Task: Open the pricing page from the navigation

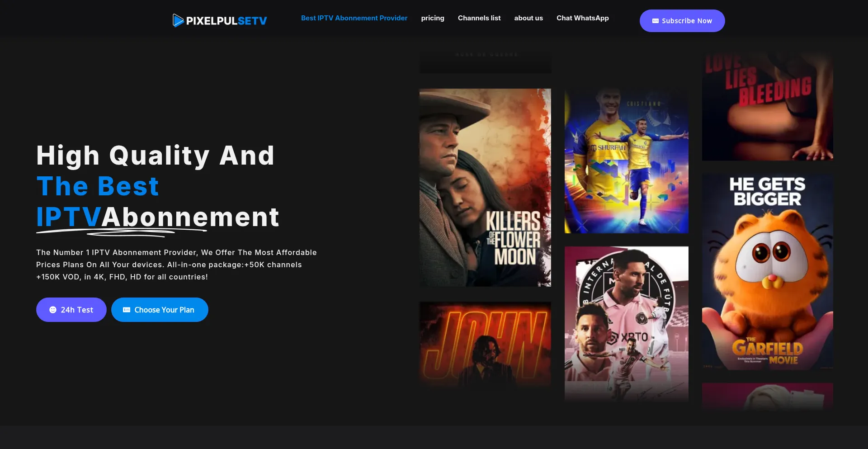Action: tap(433, 18)
